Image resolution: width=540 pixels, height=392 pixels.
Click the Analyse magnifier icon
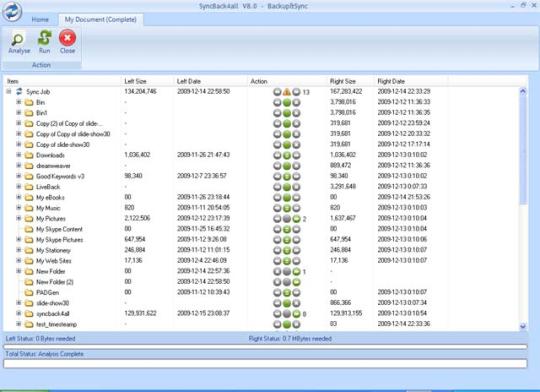(18, 39)
